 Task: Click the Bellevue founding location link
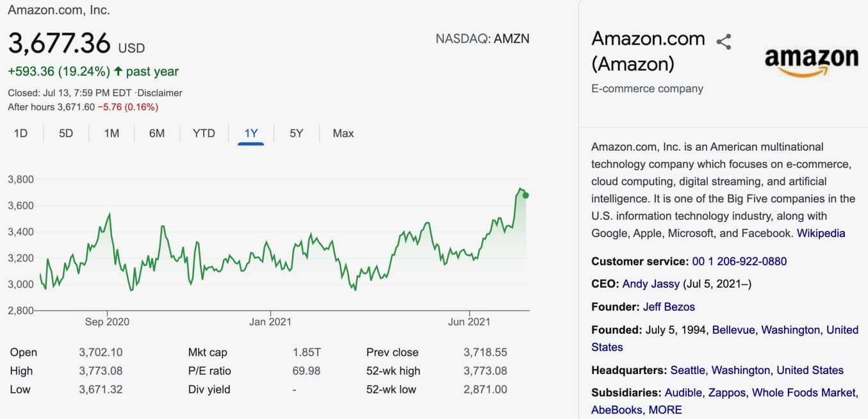point(734,329)
